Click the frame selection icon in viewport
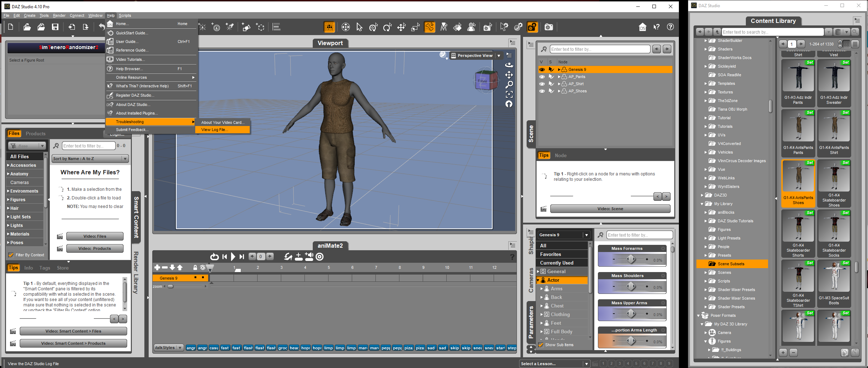The width and height of the screenshot is (868, 368). 509,94
